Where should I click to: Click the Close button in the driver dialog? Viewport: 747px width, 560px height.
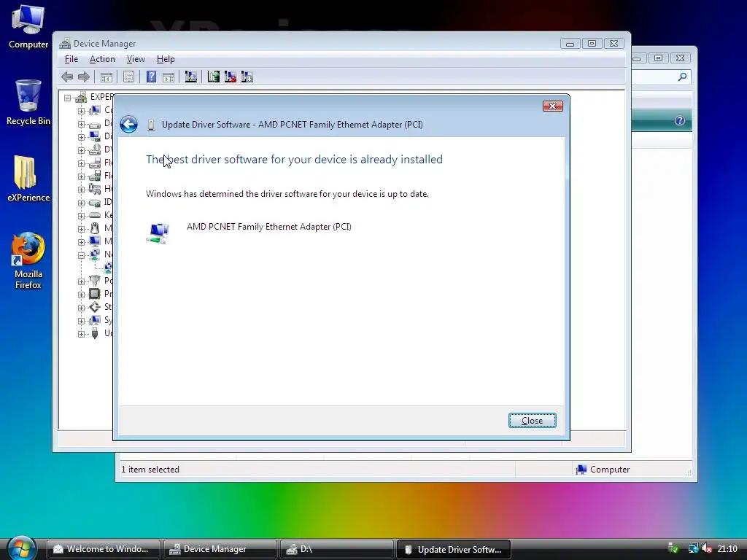(532, 421)
